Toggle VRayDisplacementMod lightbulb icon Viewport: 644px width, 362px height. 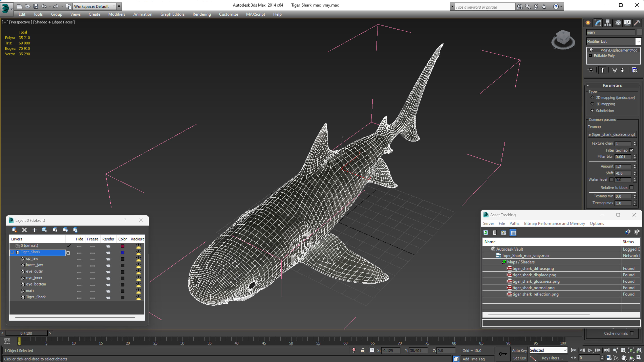click(x=591, y=50)
